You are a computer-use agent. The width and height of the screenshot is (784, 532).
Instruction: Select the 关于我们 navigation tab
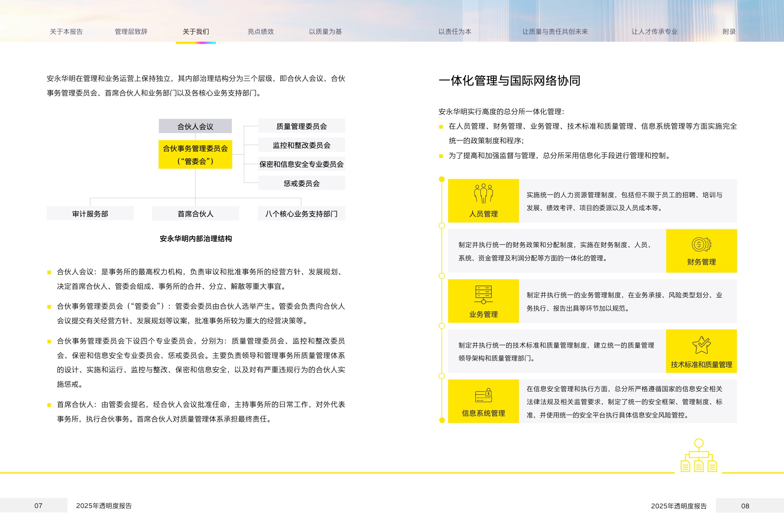[x=196, y=32]
